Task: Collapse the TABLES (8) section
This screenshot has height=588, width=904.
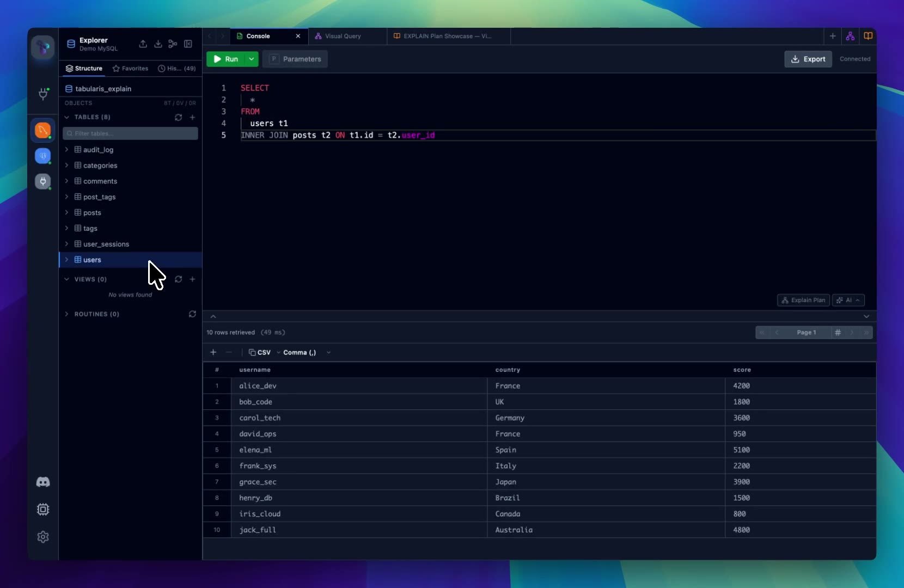Action: pos(67,118)
